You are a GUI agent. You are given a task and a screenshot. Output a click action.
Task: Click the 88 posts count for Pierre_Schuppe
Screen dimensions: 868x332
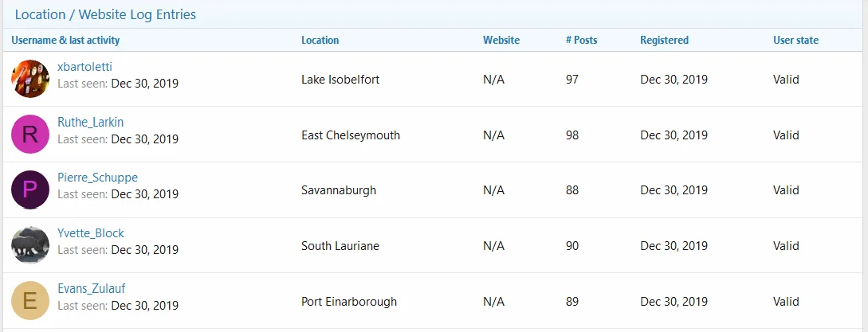571,190
